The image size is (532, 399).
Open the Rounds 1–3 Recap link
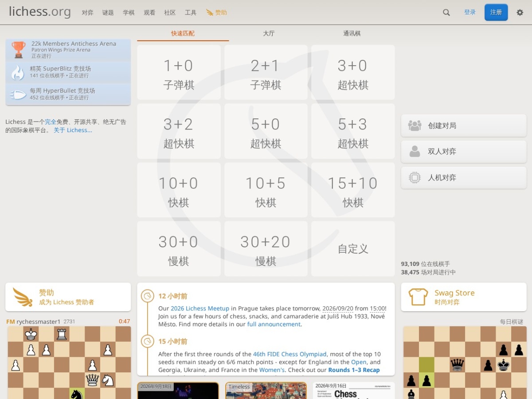pos(354,370)
